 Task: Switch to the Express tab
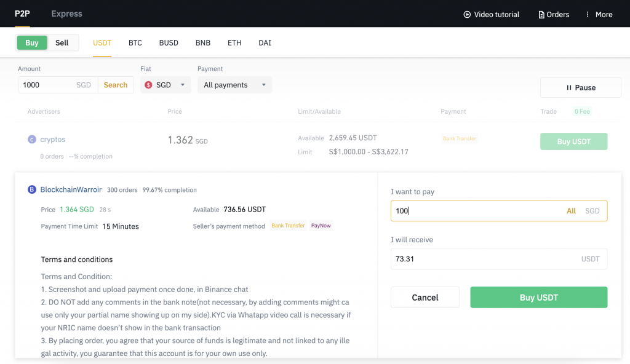click(x=66, y=14)
